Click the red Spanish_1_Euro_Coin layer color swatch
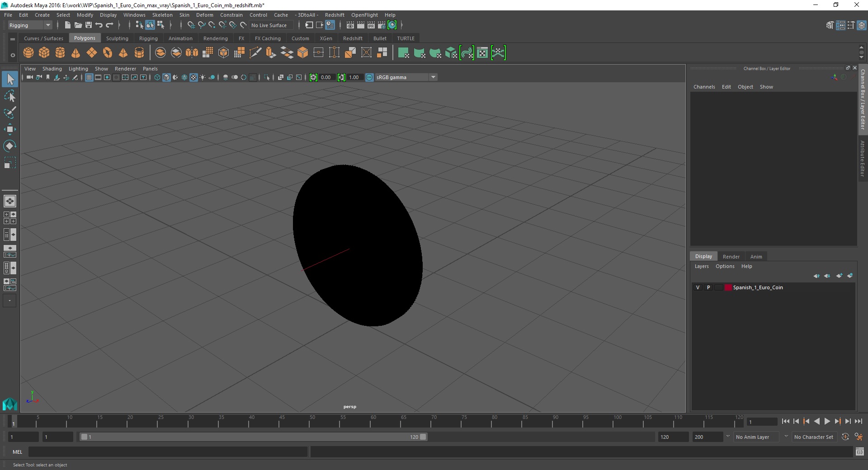This screenshot has width=868, height=470. point(728,287)
